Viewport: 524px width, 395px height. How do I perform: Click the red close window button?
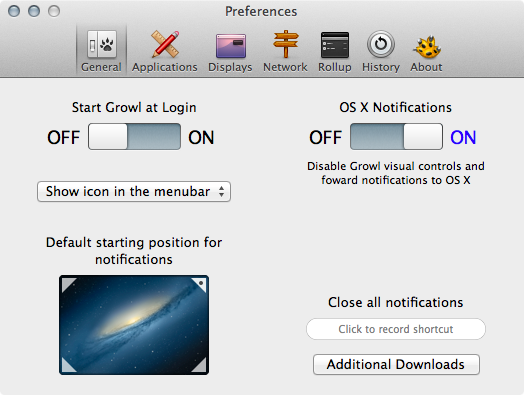[14, 11]
